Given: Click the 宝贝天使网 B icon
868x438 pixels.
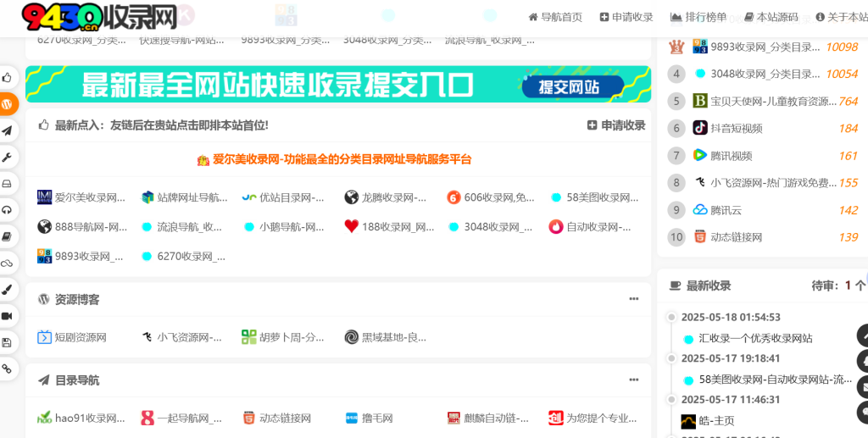Looking at the screenshot, I should click(x=699, y=101).
